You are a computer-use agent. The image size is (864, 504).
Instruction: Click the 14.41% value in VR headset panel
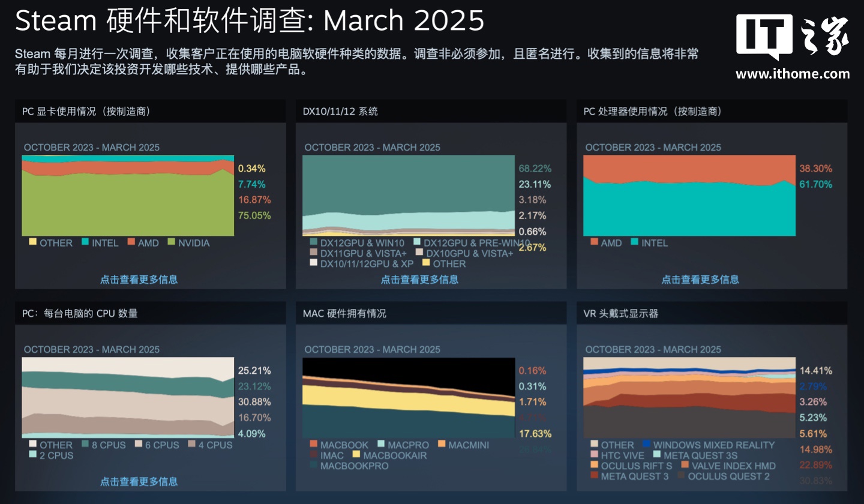click(816, 370)
